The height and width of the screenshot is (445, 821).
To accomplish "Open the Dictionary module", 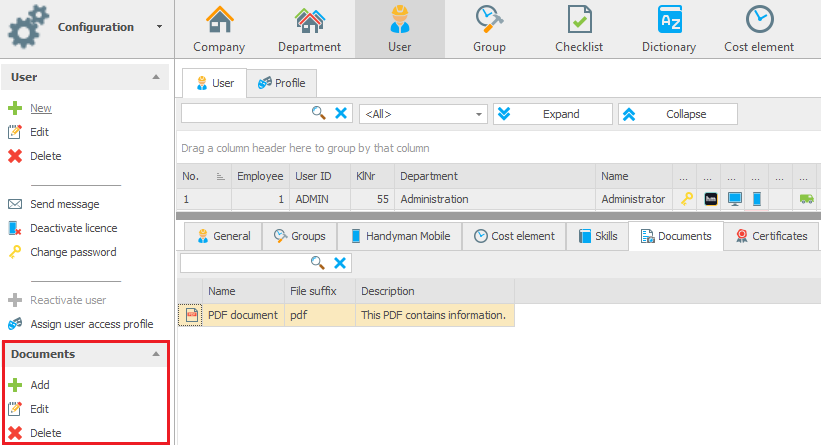I will 669,29.
